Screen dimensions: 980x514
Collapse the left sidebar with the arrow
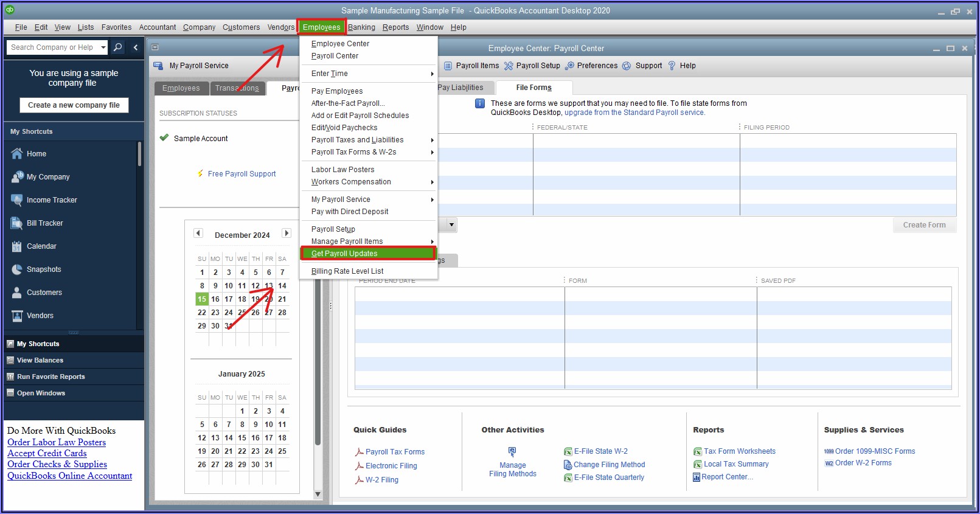tap(136, 47)
